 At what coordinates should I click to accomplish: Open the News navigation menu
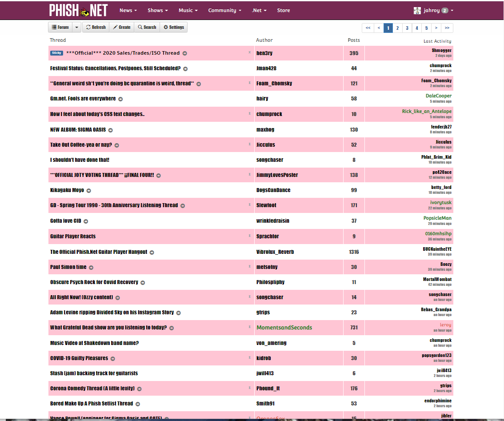point(128,10)
